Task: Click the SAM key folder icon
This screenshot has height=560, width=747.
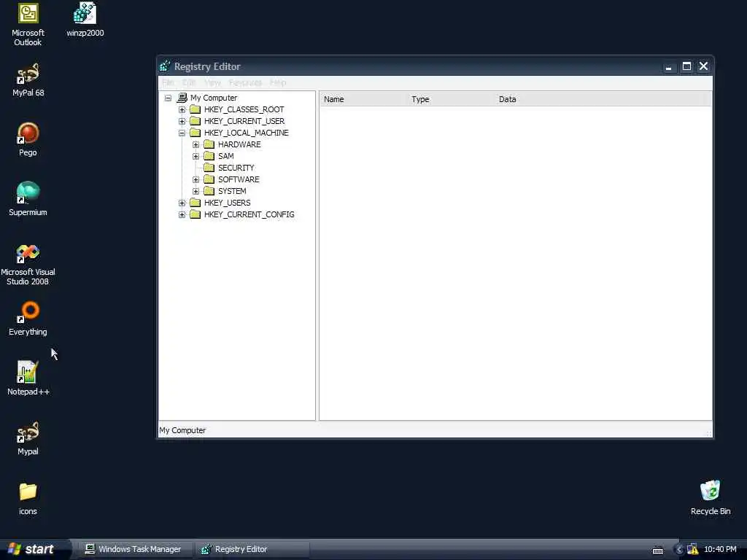Action: (209, 156)
